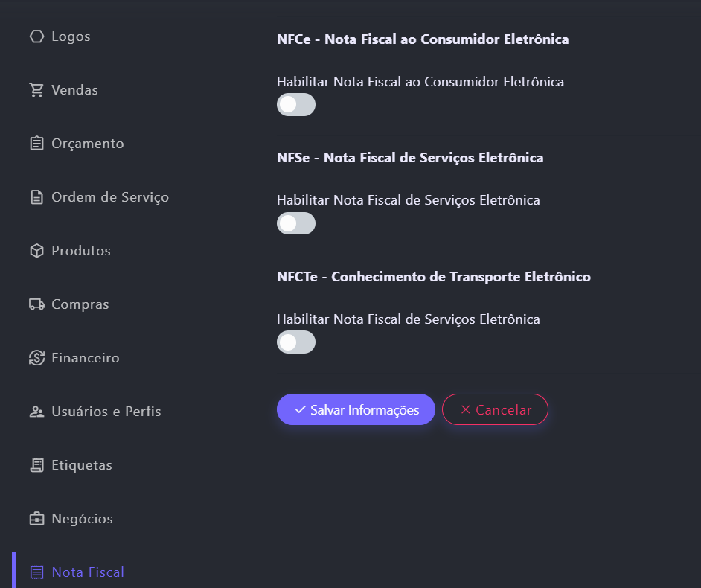The image size is (701, 588).
Task: Click the Etiquetas receipt icon
Action: click(36, 465)
